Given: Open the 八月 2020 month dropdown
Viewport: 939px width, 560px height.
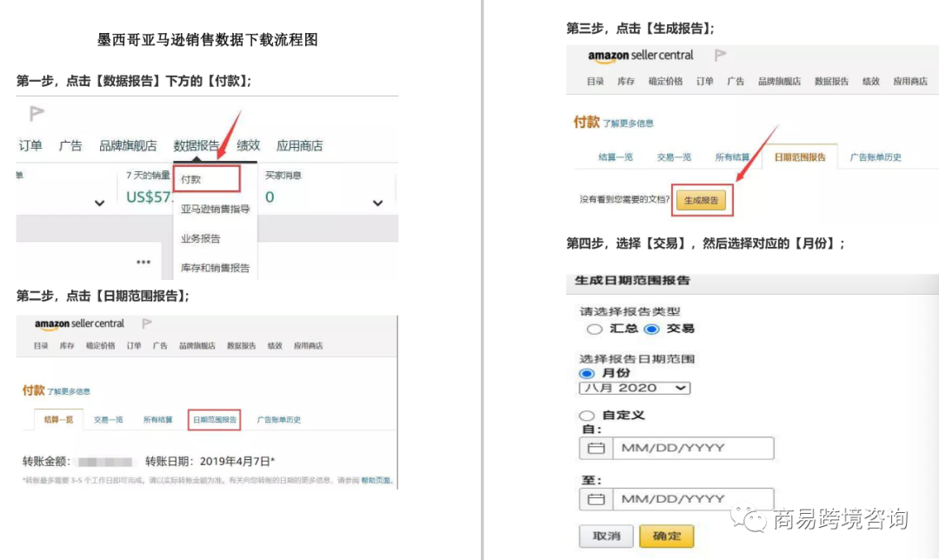Looking at the screenshot, I should tap(635, 388).
